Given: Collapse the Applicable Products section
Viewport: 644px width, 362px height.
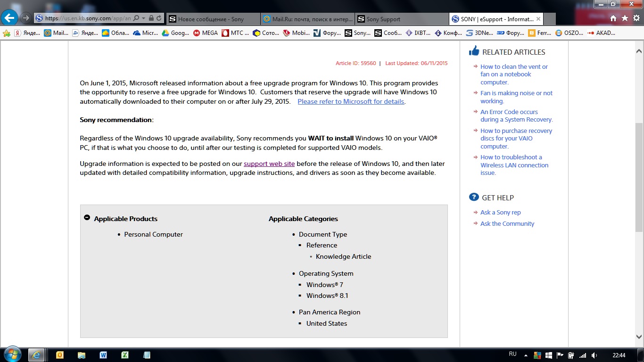Looking at the screenshot, I should point(87,218).
